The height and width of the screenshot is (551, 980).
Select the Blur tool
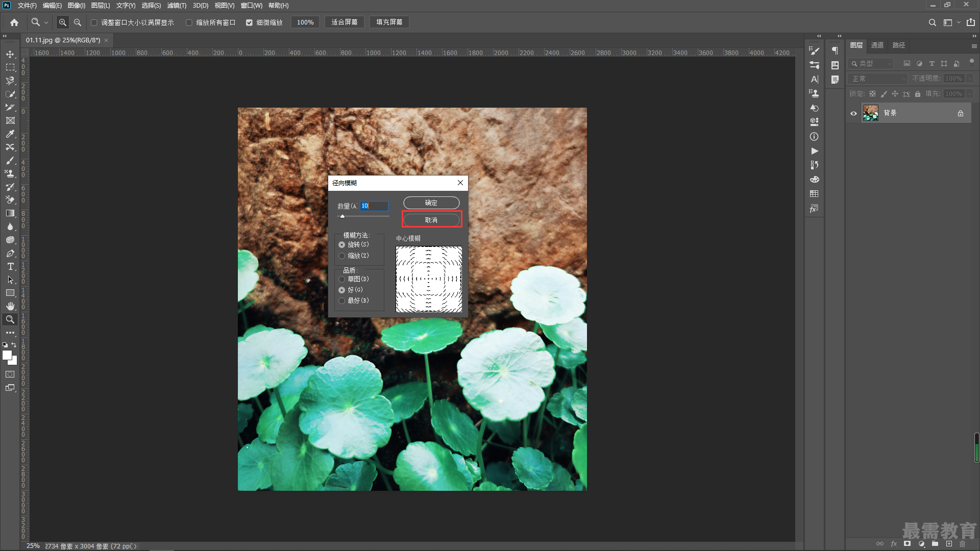click(x=10, y=227)
